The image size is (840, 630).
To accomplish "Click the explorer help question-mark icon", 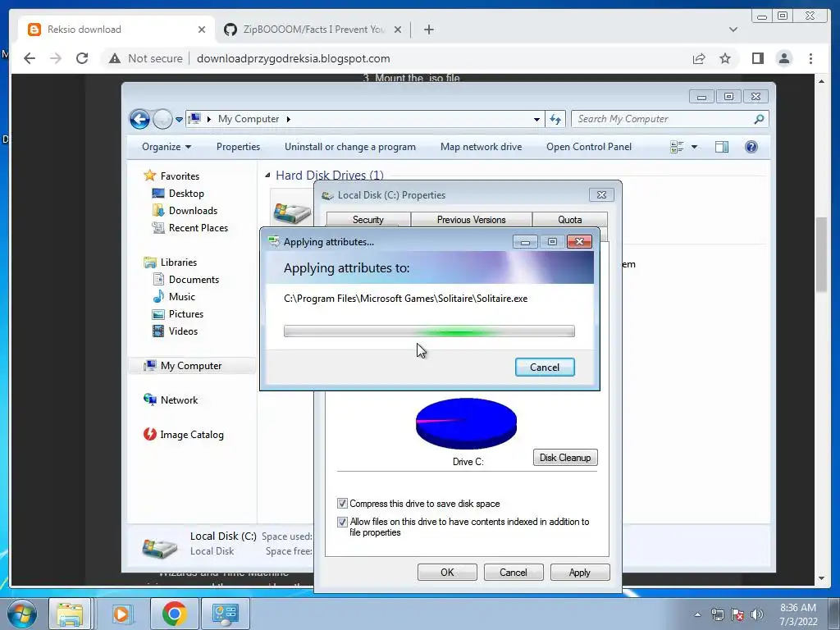I will point(751,147).
